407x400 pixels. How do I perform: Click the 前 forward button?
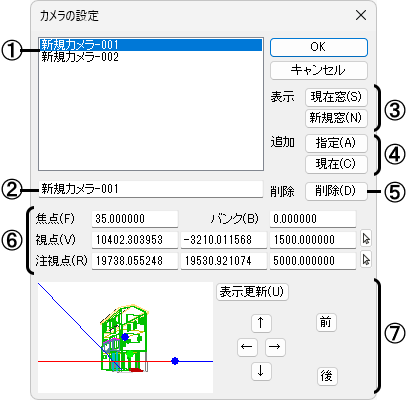326,322
